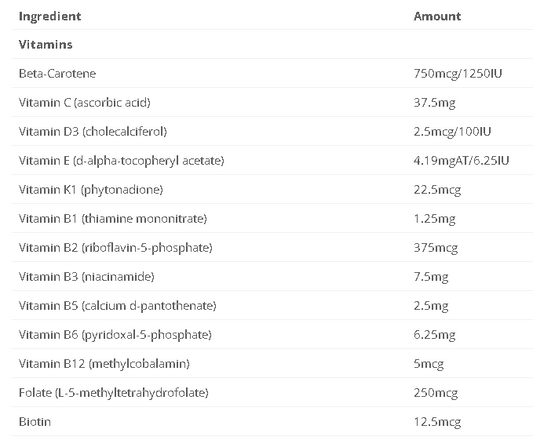
Task: Click Vitamin D3 (cholecalciferol) ingredient name
Action: coord(93,131)
